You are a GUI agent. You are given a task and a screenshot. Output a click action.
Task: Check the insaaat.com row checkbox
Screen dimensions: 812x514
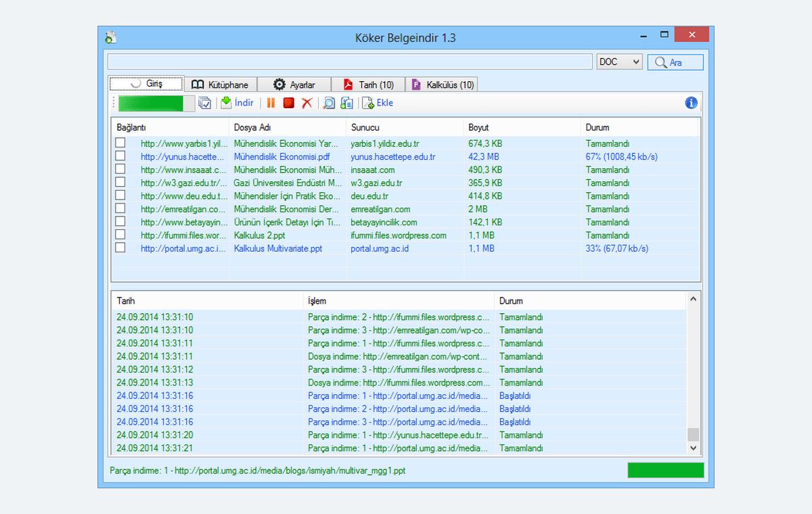tap(120, 169)
